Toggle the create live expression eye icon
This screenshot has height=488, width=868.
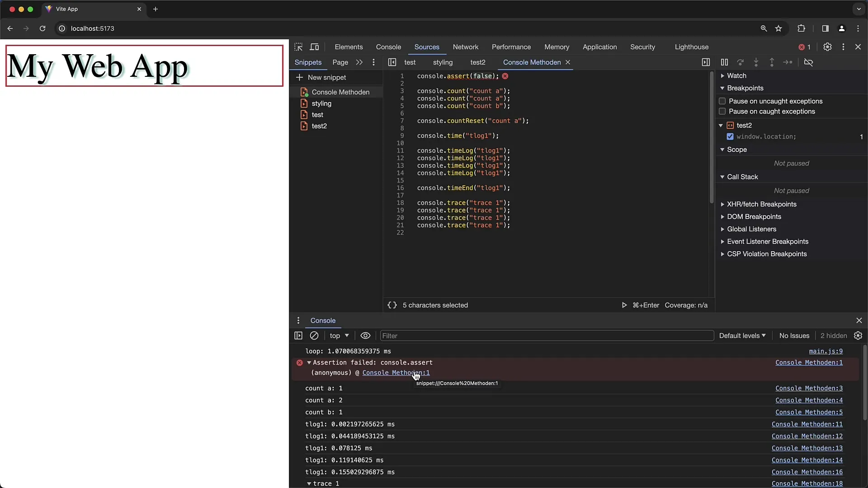365,335
